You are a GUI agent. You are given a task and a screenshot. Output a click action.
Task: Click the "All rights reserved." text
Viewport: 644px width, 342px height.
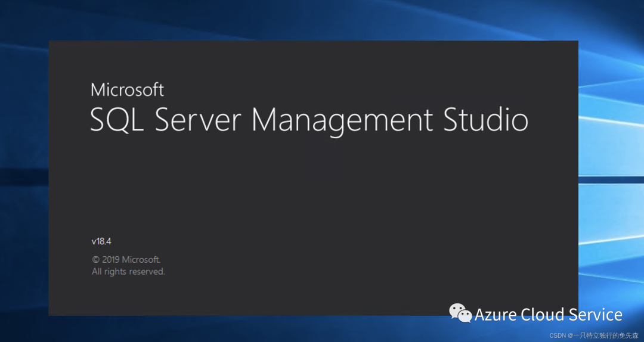click(x=128, y=271)
